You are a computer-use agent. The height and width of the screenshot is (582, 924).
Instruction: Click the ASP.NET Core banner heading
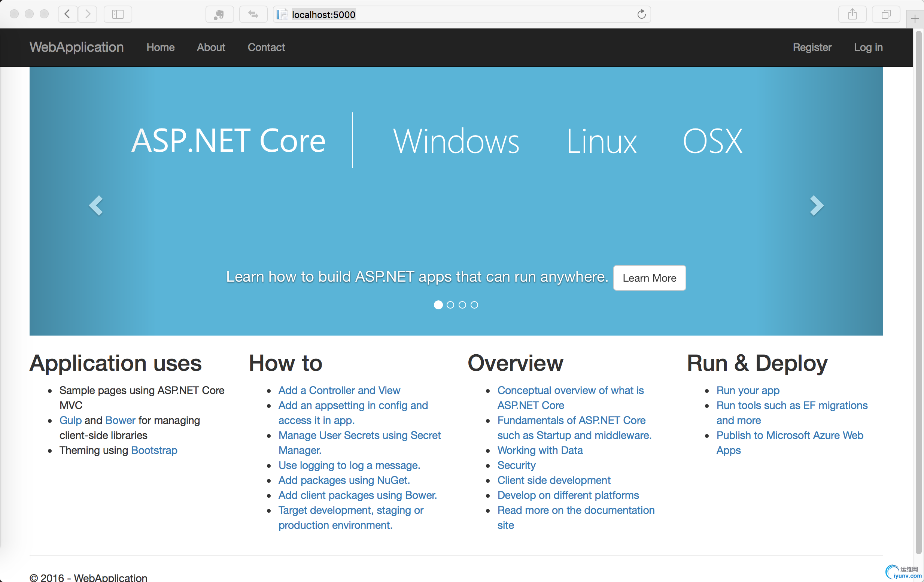tap(228, 140)
